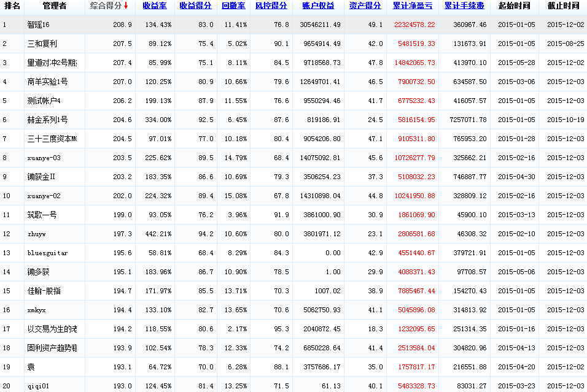Click manager name 佳翰-股指

pos(44,291)
